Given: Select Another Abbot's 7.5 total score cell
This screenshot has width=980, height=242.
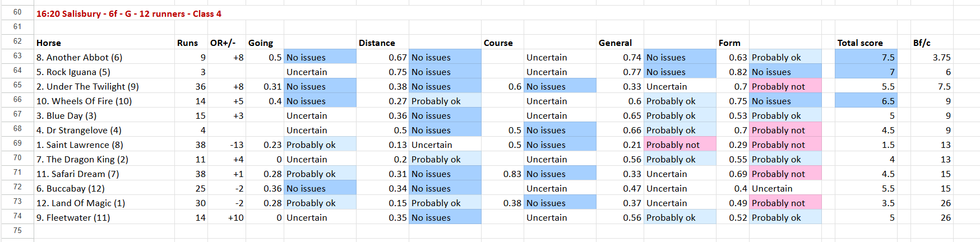Looking at the screenshot, I should pos(865,57).
